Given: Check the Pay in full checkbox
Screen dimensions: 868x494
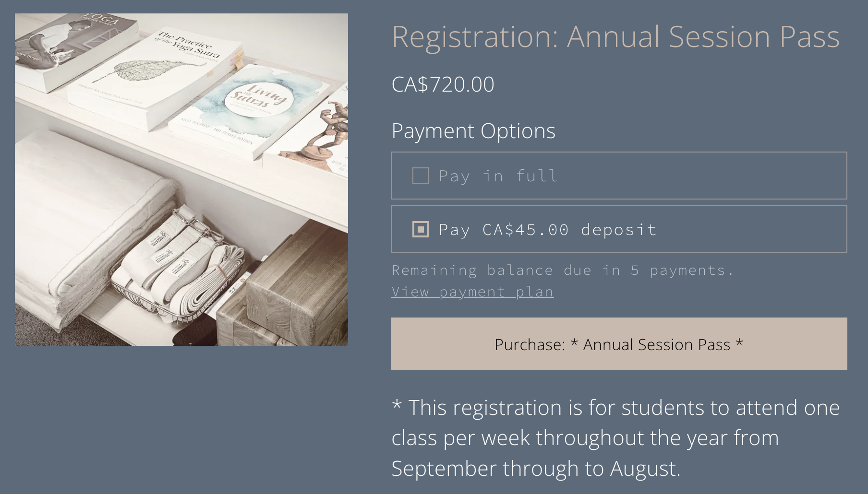Looking at the screenshot, I should 421,176.
